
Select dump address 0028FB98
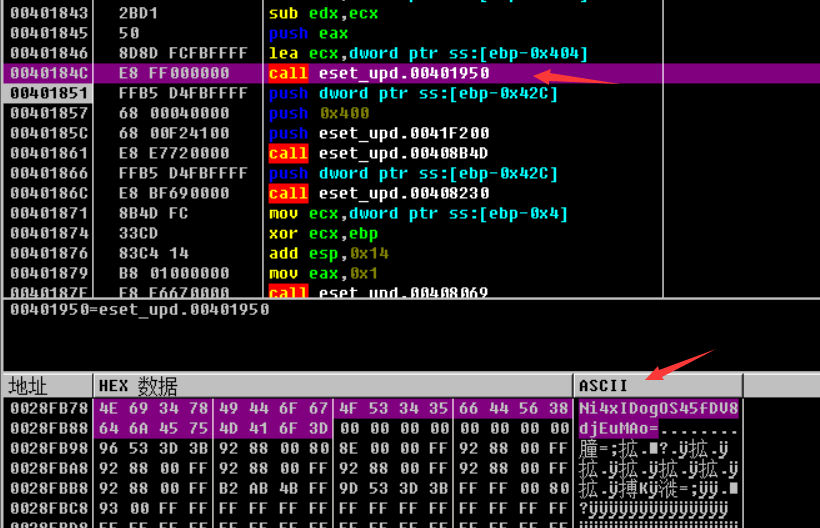pyautogui.click(x=49, y=449)
